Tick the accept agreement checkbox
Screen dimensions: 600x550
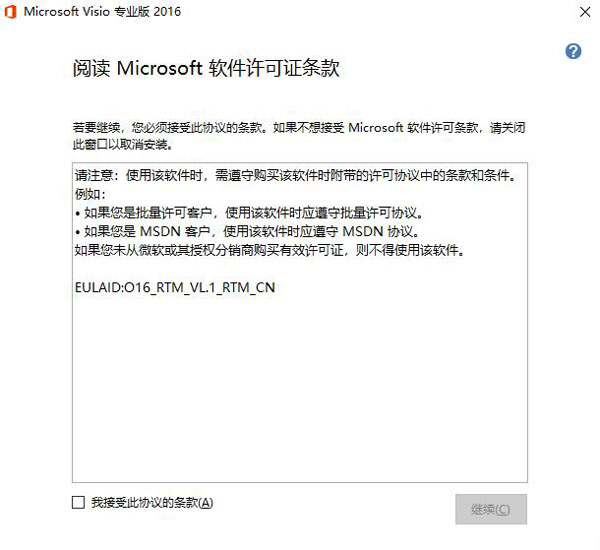tap(79, 503)
